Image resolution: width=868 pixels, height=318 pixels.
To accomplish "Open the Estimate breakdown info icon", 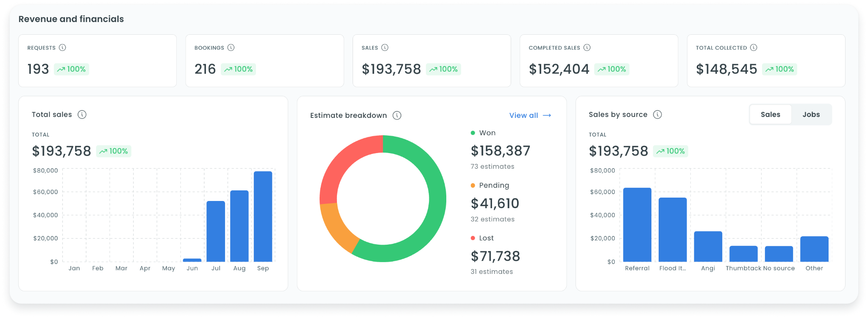I will [397, 115].
